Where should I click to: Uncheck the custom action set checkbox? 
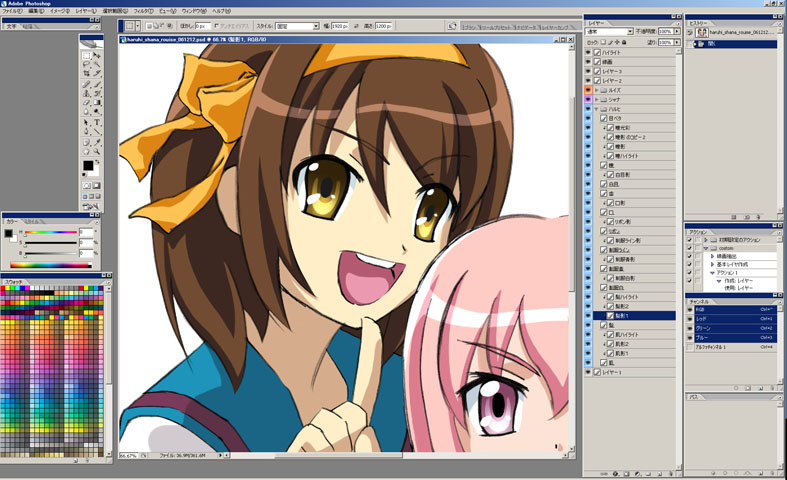click(690, 248)
